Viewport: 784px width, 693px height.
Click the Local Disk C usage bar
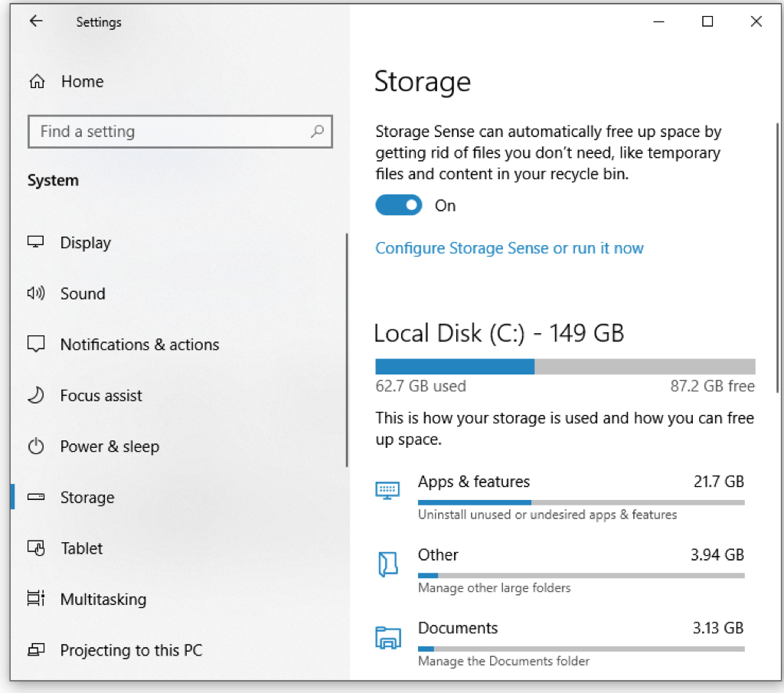click(565, 367)
